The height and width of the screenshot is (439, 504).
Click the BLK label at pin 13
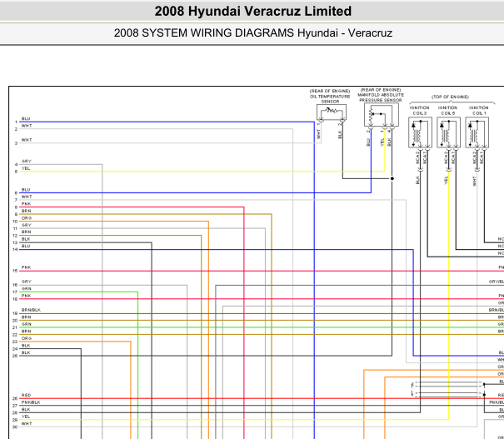tap(26, 239)
